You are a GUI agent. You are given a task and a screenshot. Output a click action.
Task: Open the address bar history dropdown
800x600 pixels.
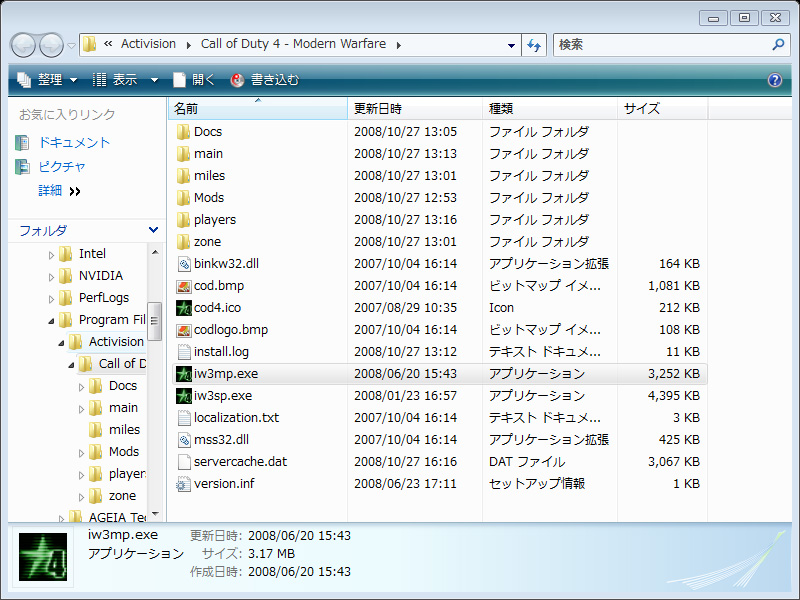(x=511, y=45)
